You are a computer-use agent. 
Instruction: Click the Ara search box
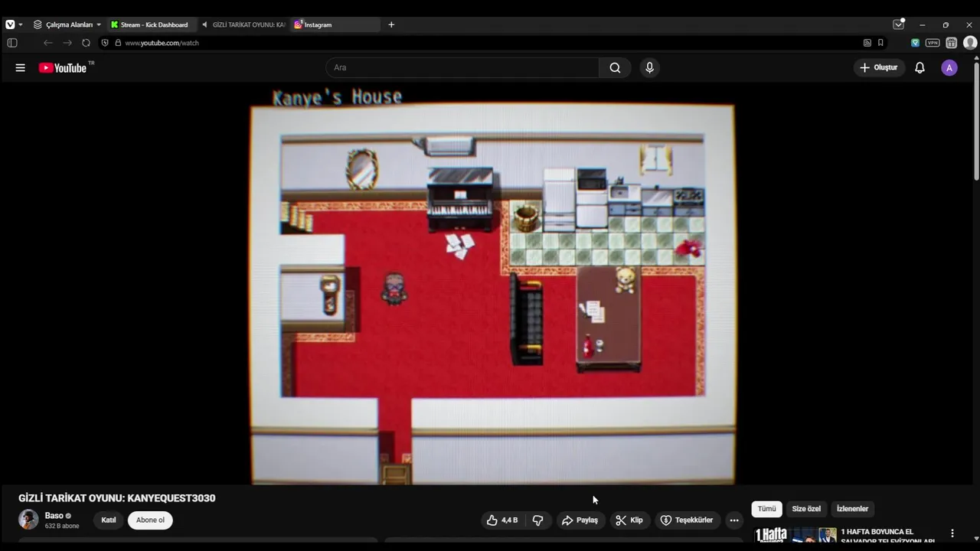462,67
